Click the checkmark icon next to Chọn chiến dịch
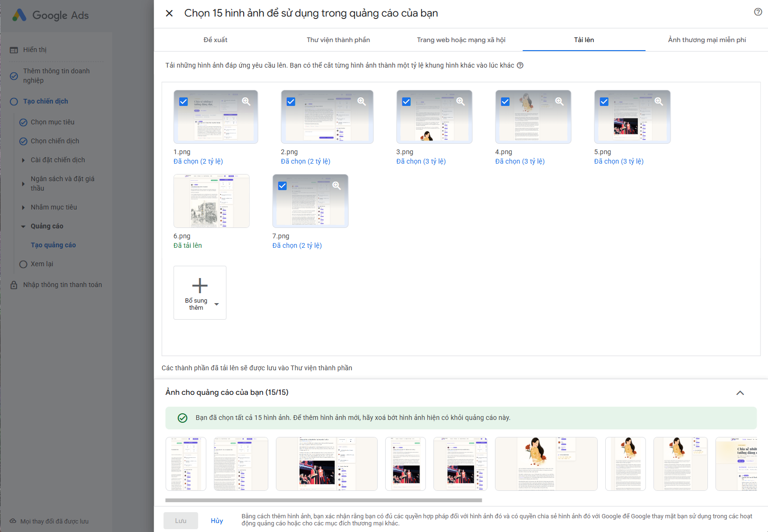 click(x=23, y=141)
